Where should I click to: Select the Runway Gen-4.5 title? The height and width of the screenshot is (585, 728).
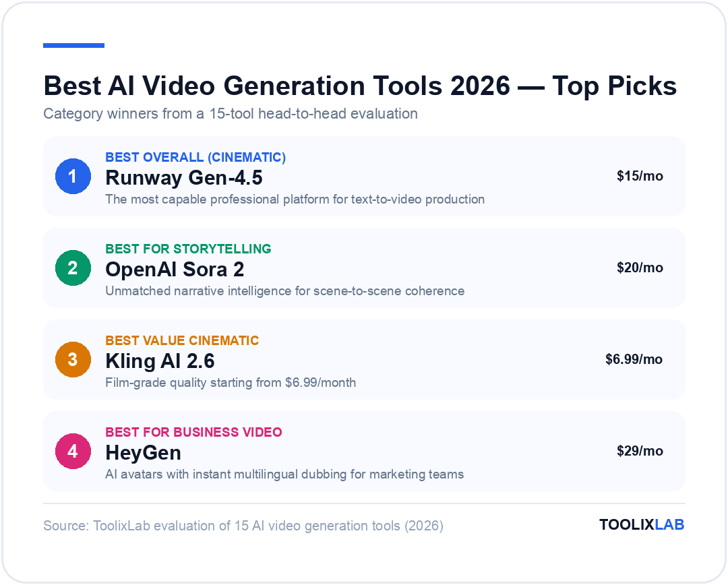[184, 178]
